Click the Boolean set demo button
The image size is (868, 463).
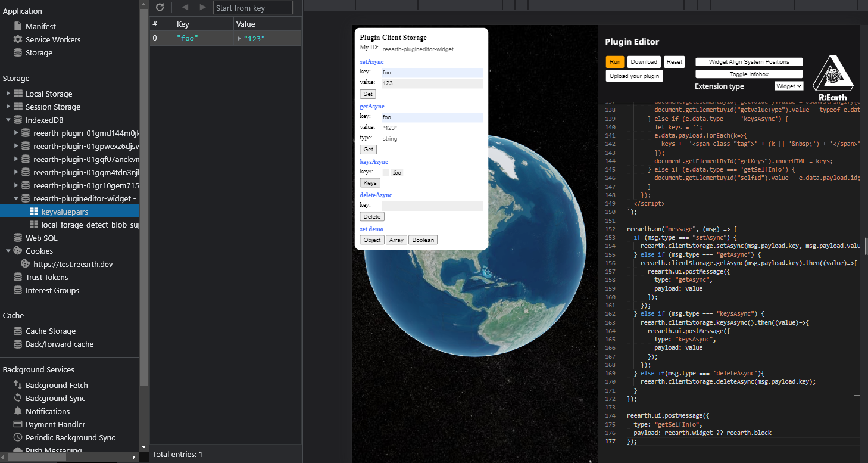click(x=423, y=240)
